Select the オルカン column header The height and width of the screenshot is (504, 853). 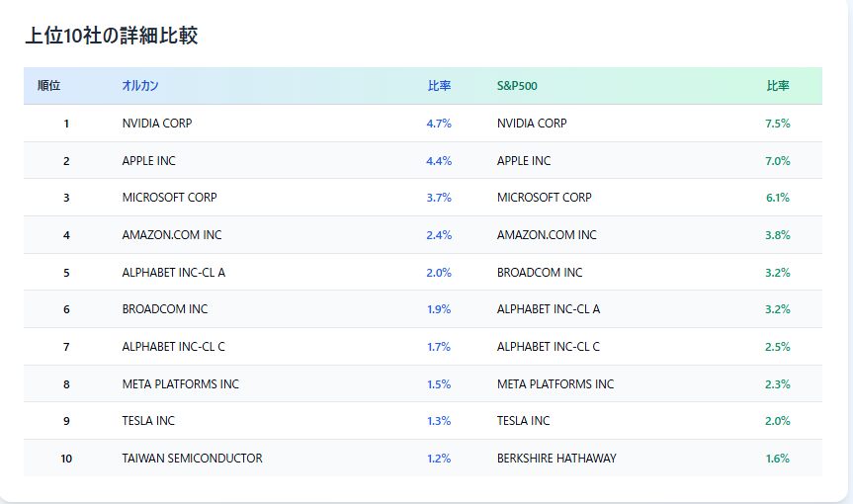139,86
